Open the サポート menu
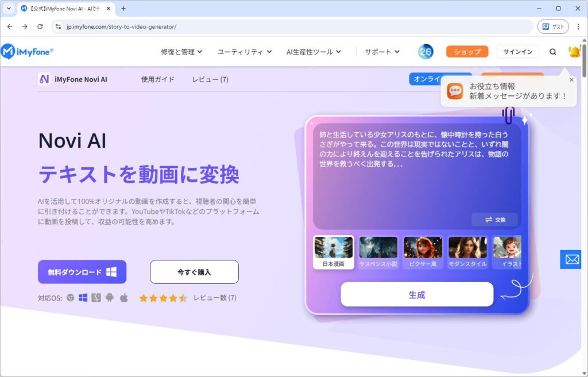Screen dimensions: 588x377 pos(382,52)
